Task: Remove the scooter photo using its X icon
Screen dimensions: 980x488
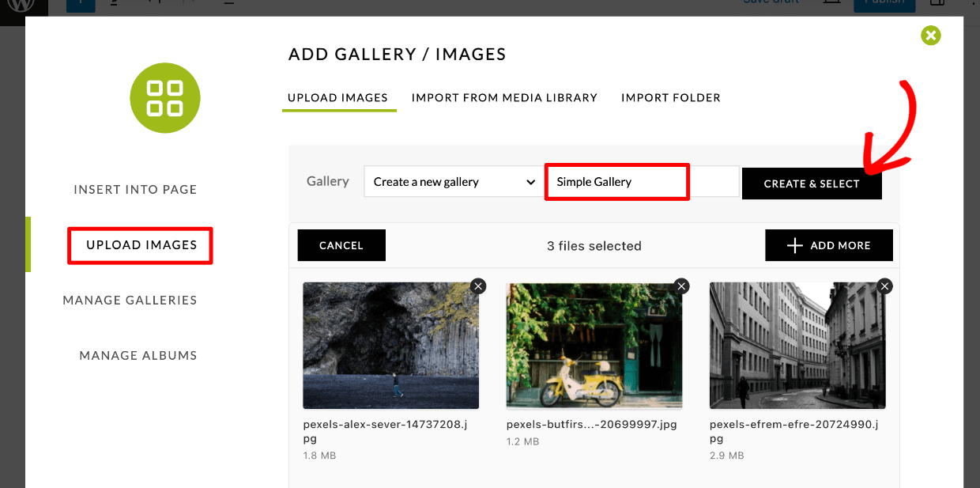Action: click(x=681, y=286)
